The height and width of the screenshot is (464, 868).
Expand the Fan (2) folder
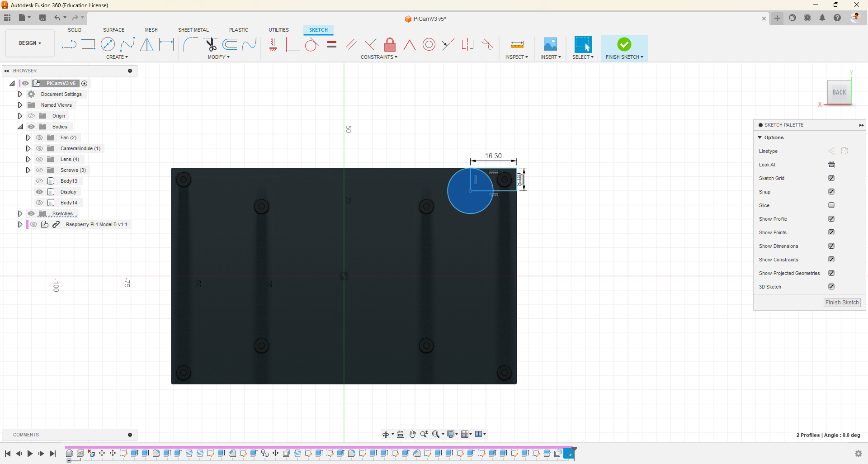pos(28,137)
